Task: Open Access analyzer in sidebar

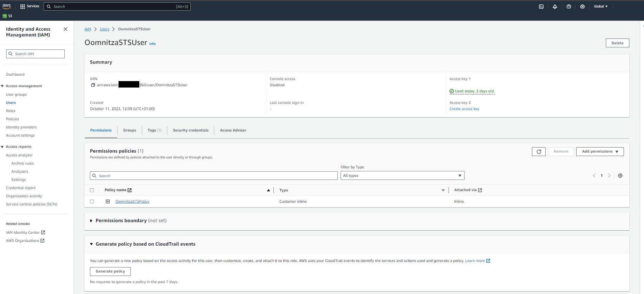Action: pyautogui.click(x=19, y=155)
